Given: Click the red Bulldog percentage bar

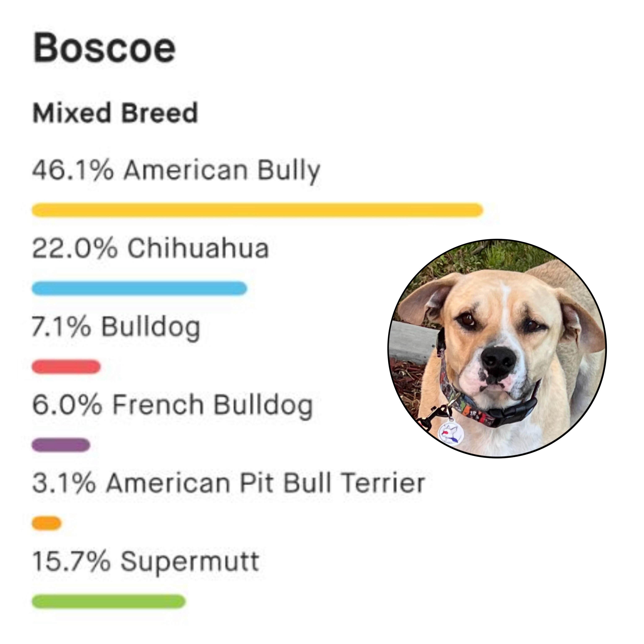Looking at the screenshot, I should [x=66, y=367].
